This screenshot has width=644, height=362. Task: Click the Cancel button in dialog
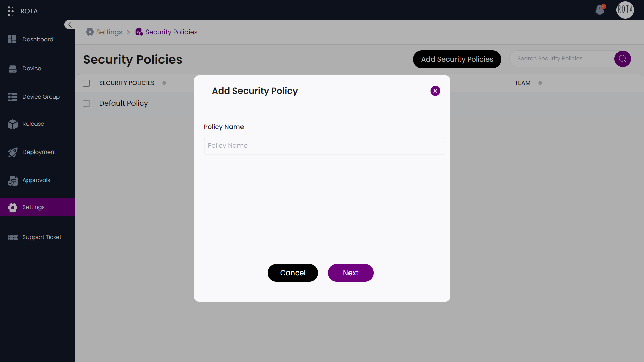[x=293, y=272]
